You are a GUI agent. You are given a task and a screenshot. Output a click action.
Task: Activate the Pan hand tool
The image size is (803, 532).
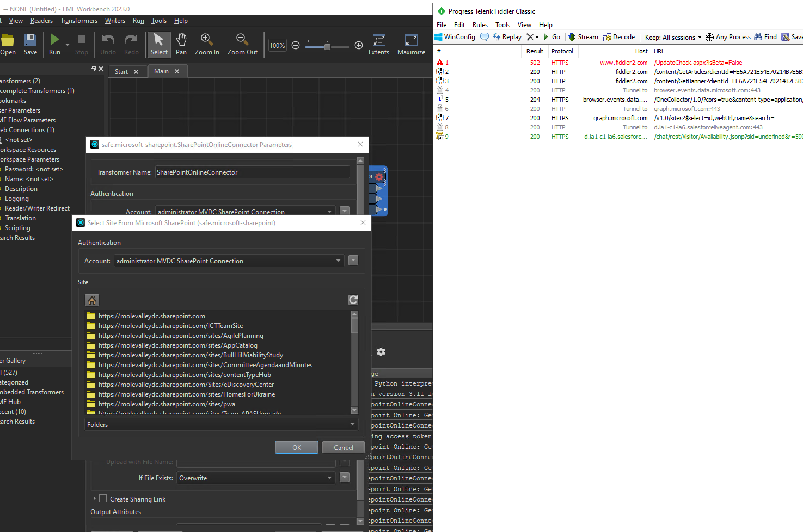tap(181, 40)
